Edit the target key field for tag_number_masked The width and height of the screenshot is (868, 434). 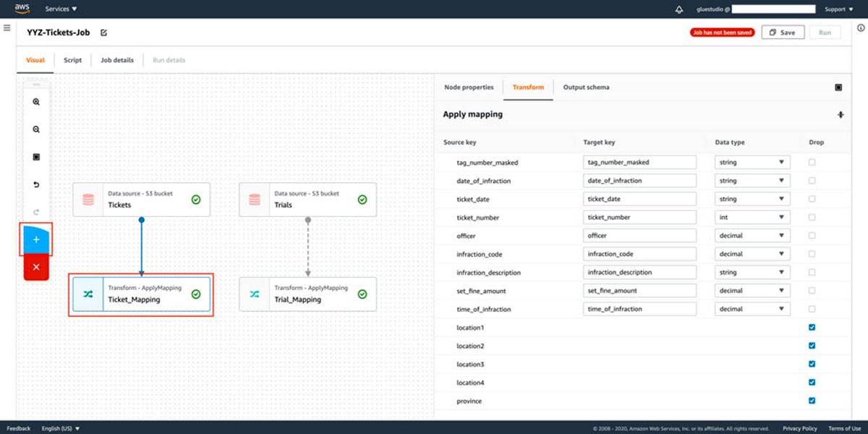(x=639, y=162)
